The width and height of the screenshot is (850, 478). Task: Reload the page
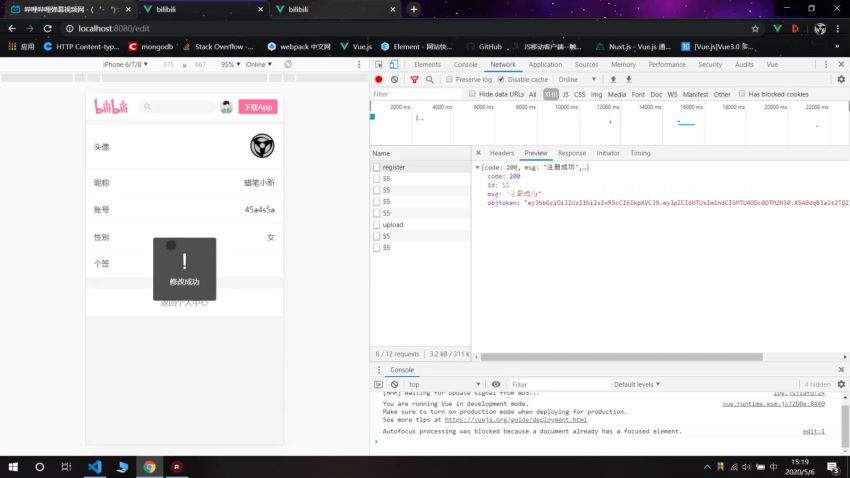pyautogui.click(x=48, y=29)
